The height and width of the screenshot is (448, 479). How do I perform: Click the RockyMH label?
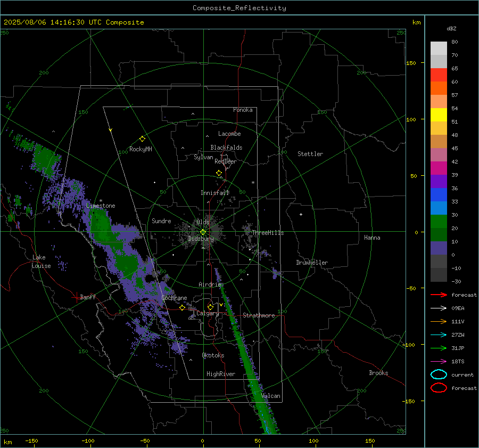click(x=141, y=149)
